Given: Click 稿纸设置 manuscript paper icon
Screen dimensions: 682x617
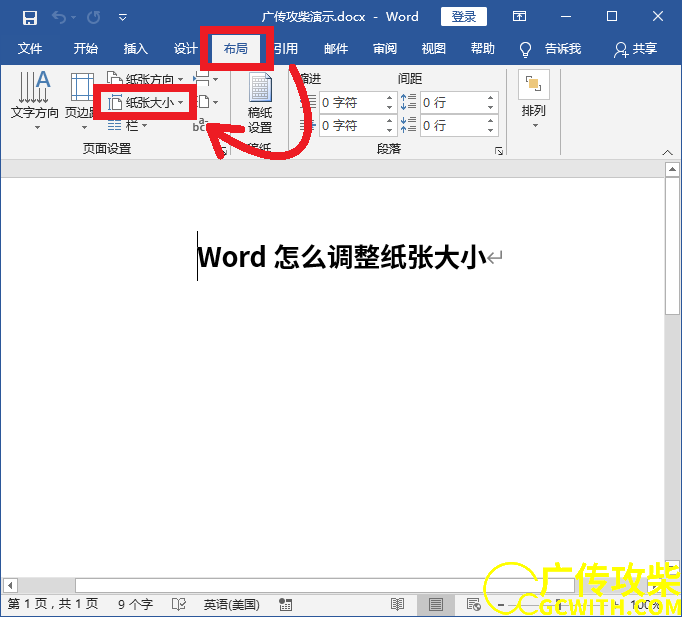Looking at the screenshot, I should tap(260, 104).
